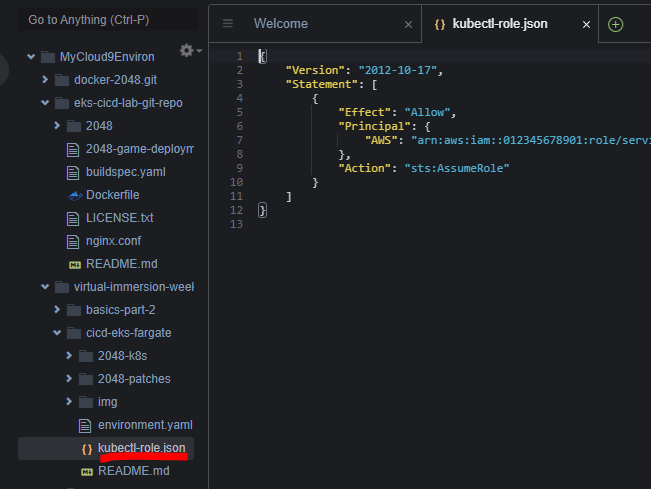Click the LICENSE.txt file icon
651x489 pixels.
[x=73, y=218]
